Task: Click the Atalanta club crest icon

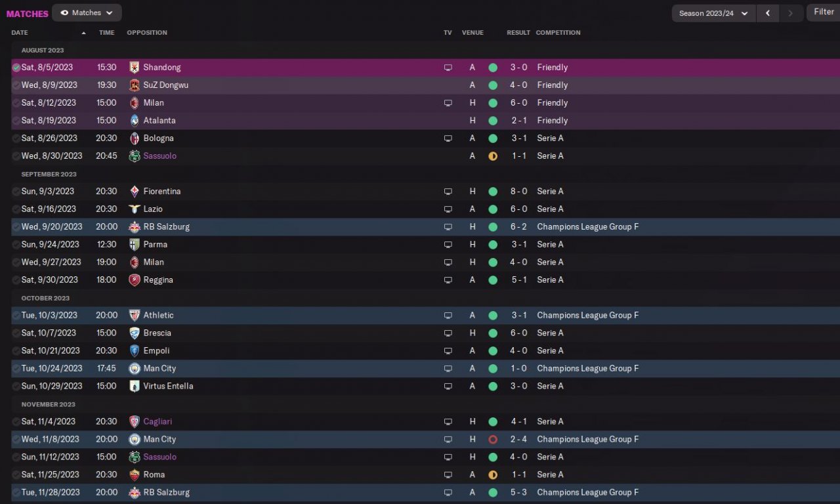Action: (135, 121)
